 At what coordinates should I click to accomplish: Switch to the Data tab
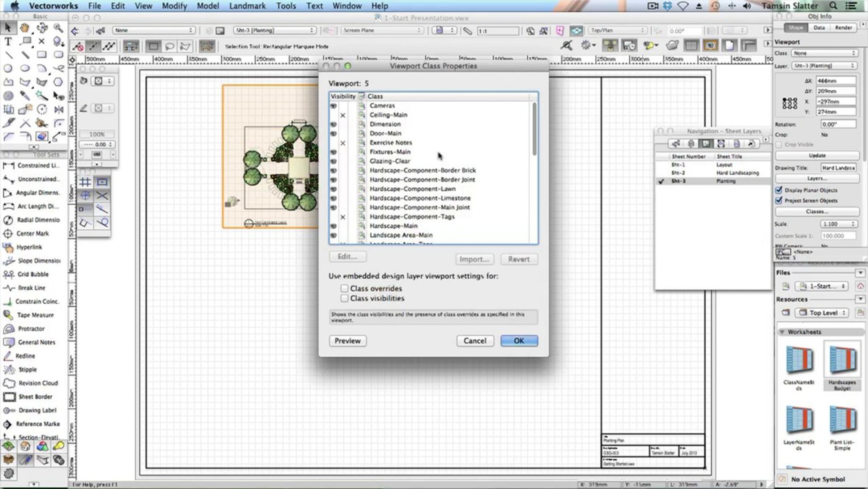click(819, 28)
